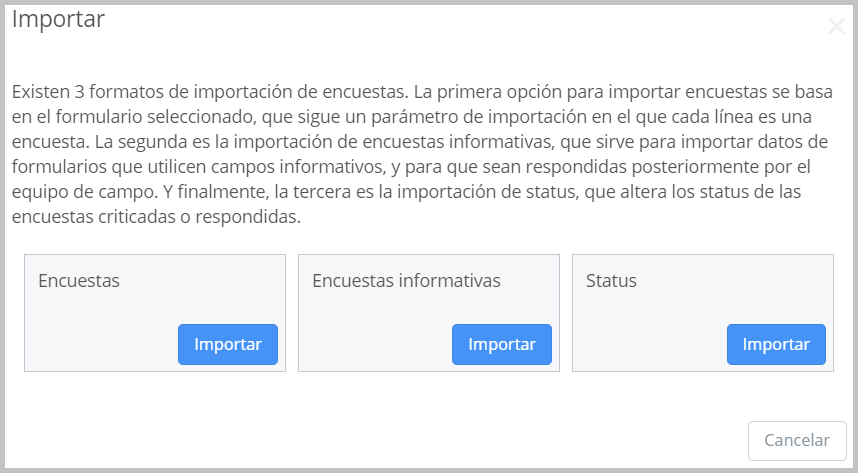Click the 'Importar' dialog title

pyautogui.click(x=58, y=19)
